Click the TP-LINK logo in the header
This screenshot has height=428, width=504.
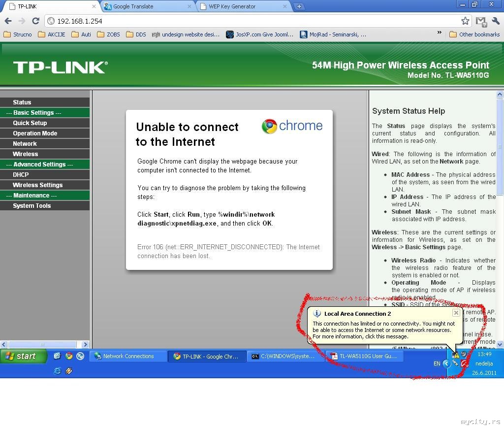[x=61, y=67]
